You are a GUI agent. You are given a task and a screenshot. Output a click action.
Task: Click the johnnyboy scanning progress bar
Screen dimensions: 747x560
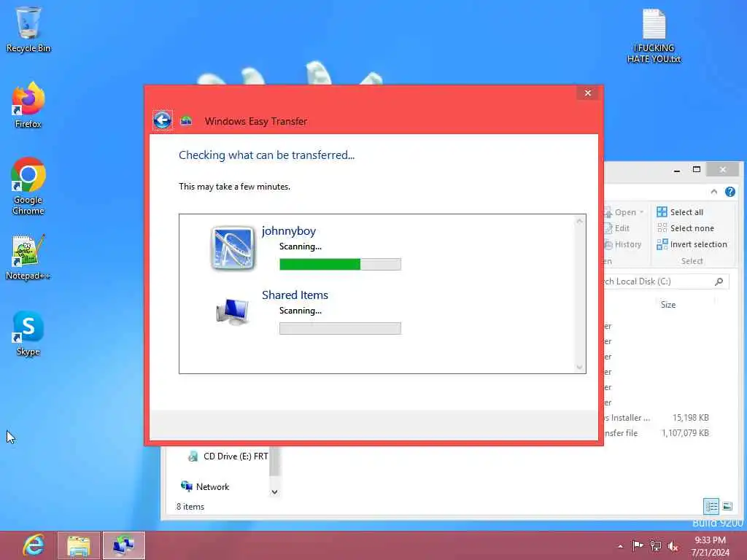click(x=340, y=264)
